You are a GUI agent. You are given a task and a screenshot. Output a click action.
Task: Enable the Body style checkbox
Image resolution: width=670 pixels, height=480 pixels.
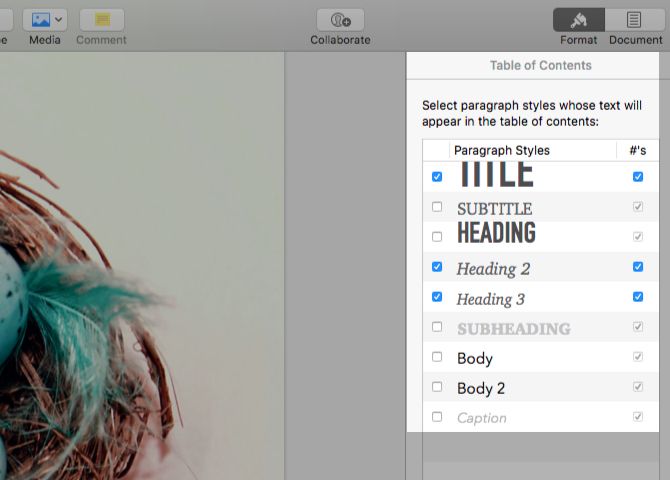click(x=437, y=357)
